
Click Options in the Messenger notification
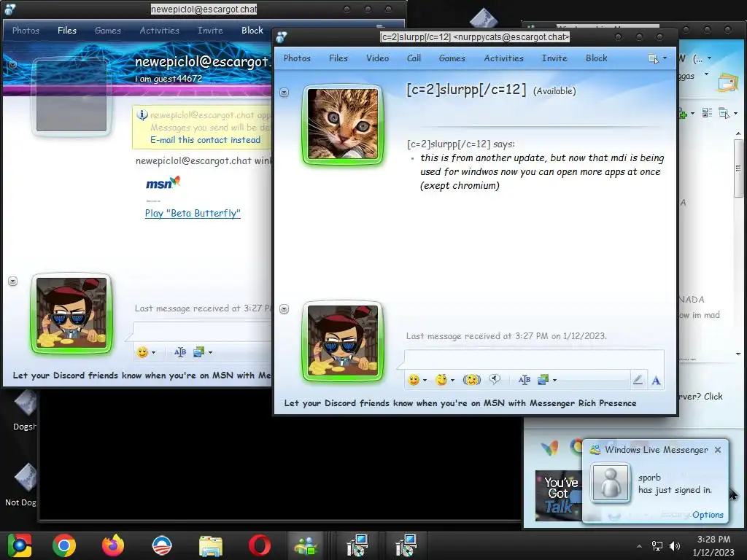pos(708,515)
